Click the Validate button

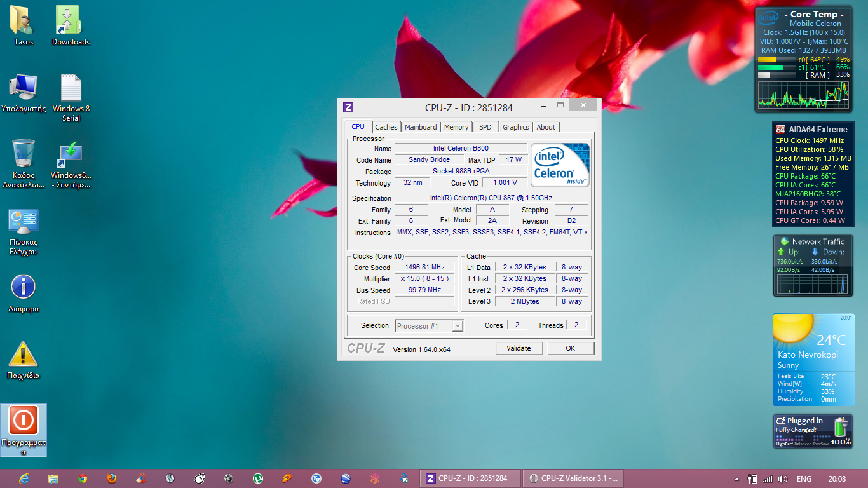point(519,348)
